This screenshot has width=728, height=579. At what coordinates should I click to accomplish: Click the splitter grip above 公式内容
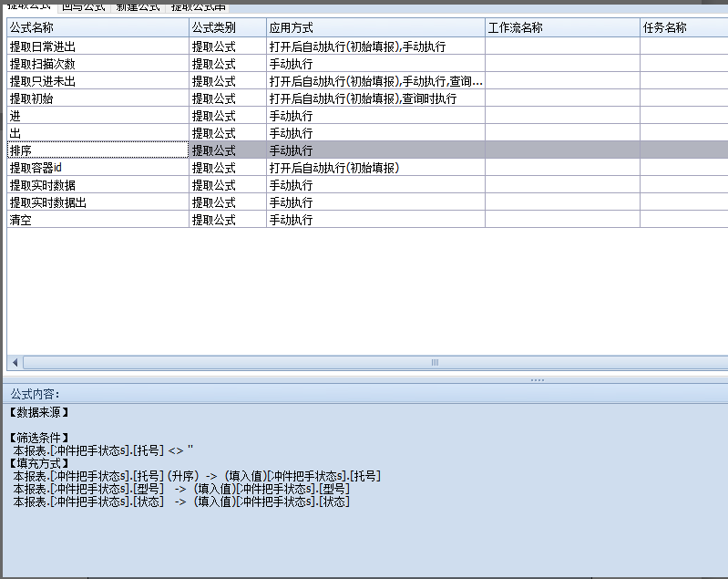[538, 379]
